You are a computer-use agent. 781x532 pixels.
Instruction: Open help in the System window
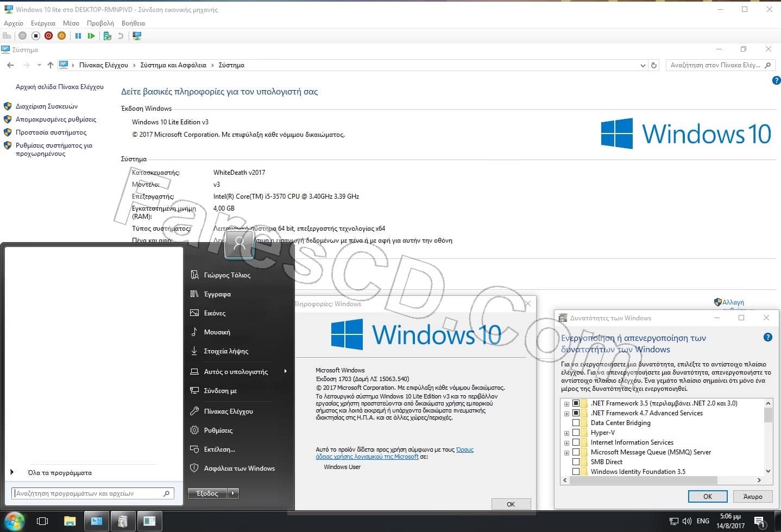(776, 80)
